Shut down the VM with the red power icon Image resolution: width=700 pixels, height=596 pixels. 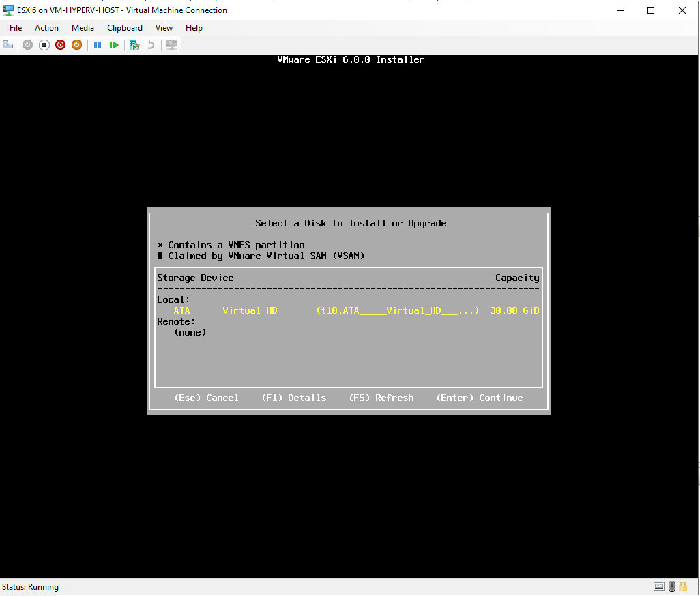tap(60, 44)
